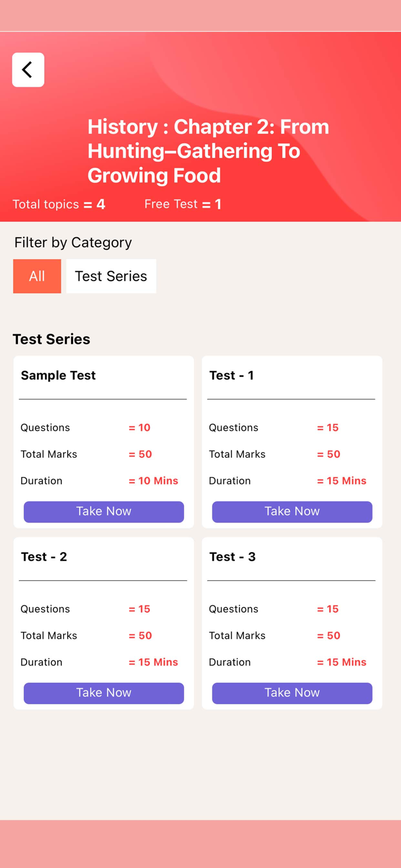
Task: Tap the History Chapter 2 title
Action: 208,151
